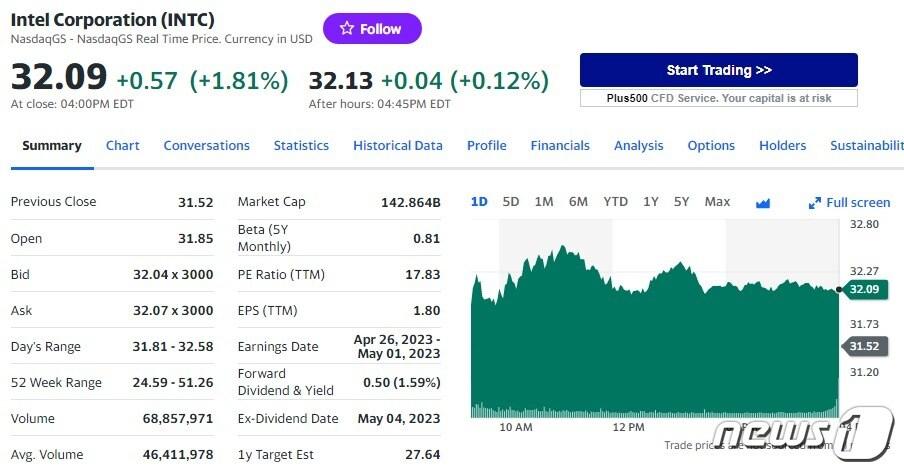
Task: Switch the chart range to 5D
Action: click(x=511, y=202)
